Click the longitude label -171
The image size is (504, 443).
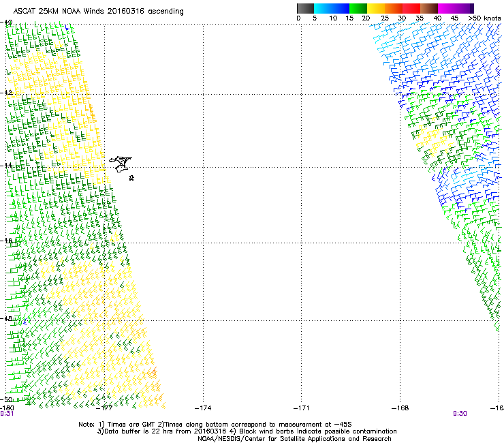point(302,408)
